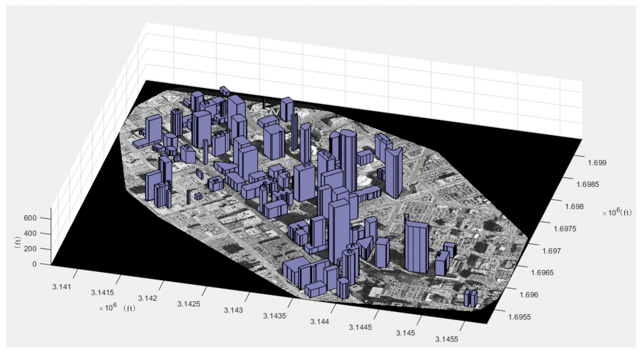Select the wide multi-segment building on the right
644x354 pixels.
[416, 246]
